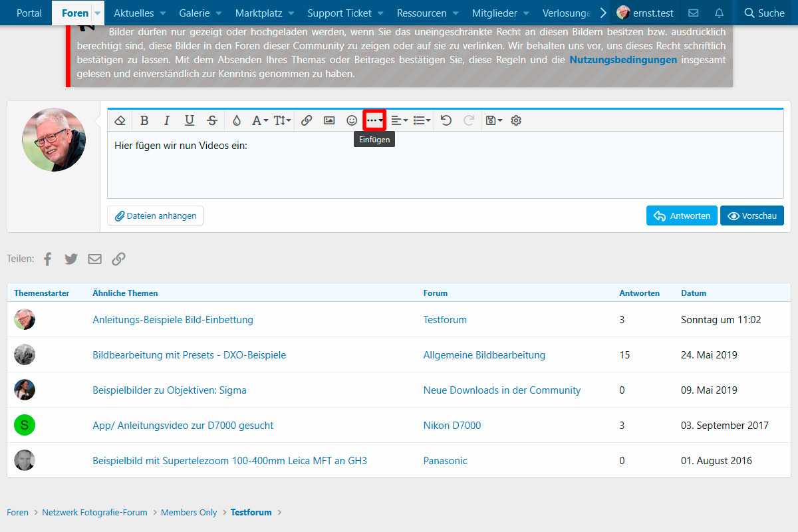The image size is (798, 532).
Task: Undo the last editor action
Action: 446,120
